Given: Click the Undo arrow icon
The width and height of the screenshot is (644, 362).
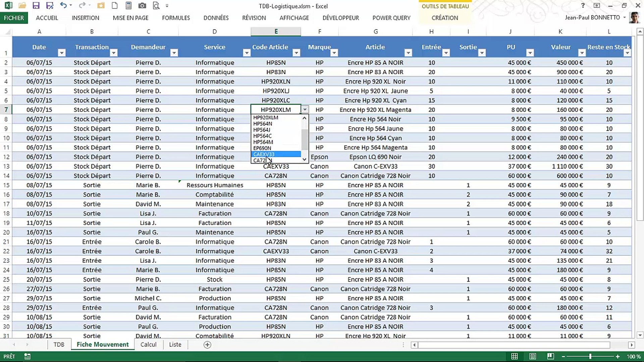Looking at the screenshot, I should (63, 5).
